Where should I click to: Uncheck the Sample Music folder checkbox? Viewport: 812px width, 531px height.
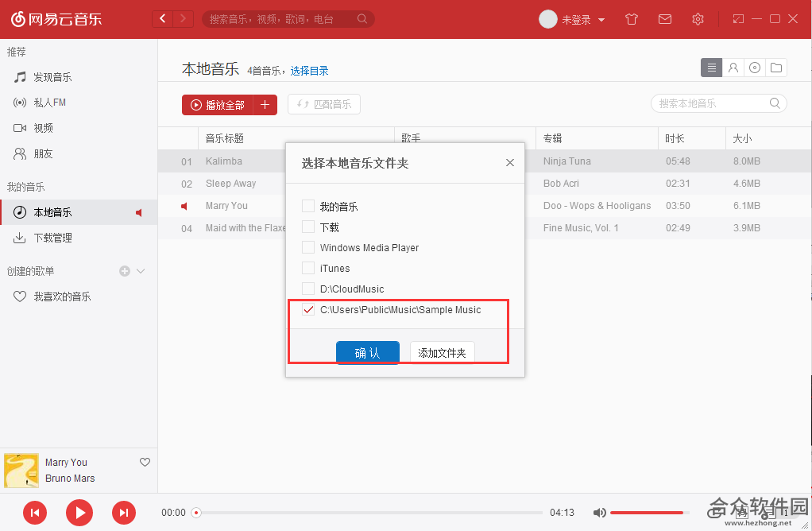(308, 309)
